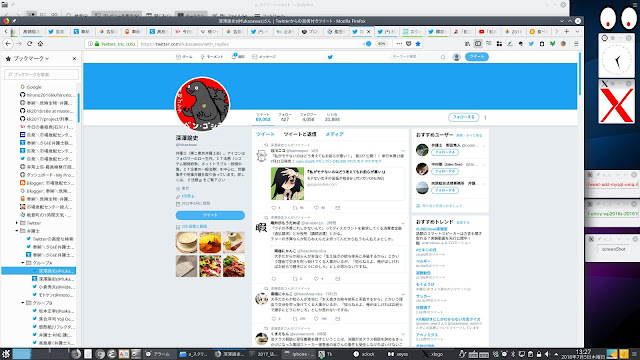The height and width of the screenshot is (360, 640).
Task: Expand the Twitter bookmark folder
Action: tap(17, 223)
